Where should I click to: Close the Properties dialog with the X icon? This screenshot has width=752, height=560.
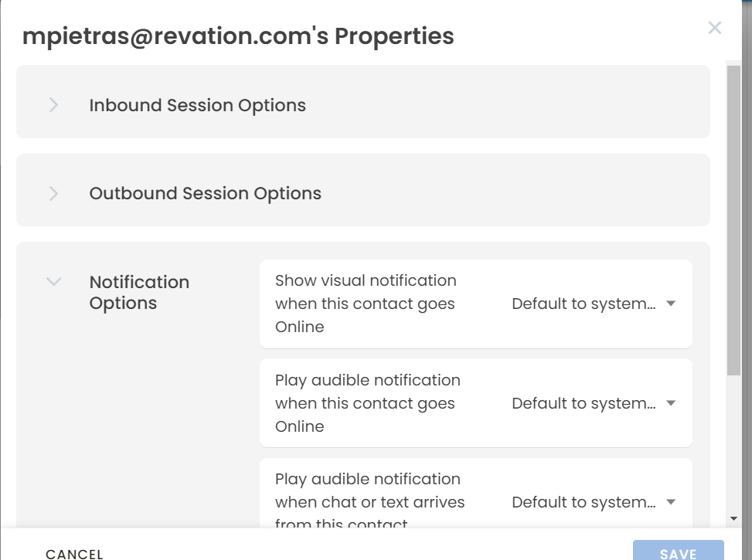tap(715, 29)
